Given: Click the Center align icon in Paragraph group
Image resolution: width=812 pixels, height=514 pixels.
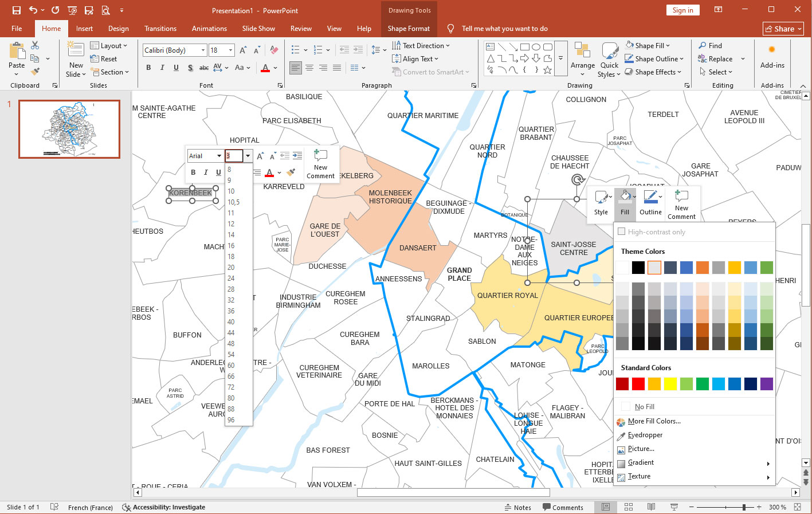Looking at the screenshot, I should [309, 68].
